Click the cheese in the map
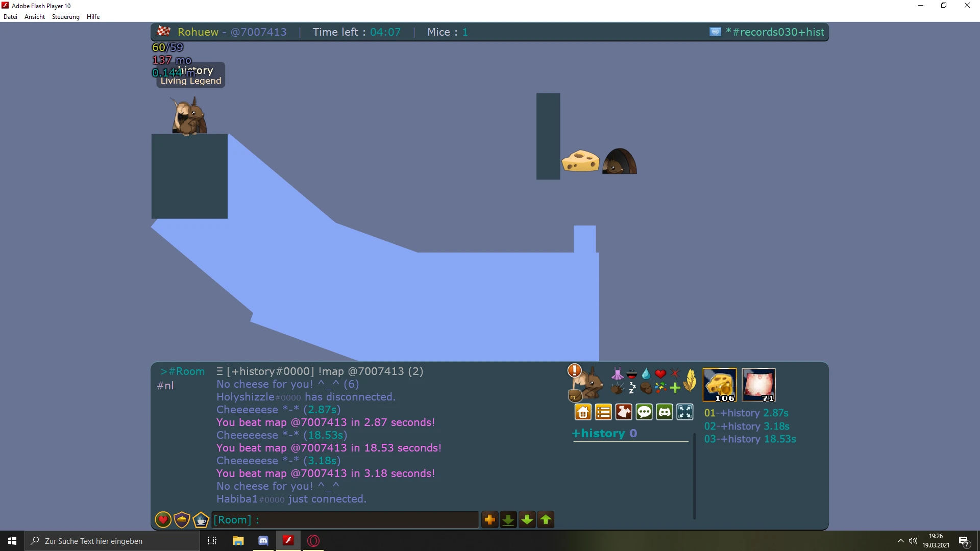Screen dimensions: 980x551 click(x=580, y=161)
